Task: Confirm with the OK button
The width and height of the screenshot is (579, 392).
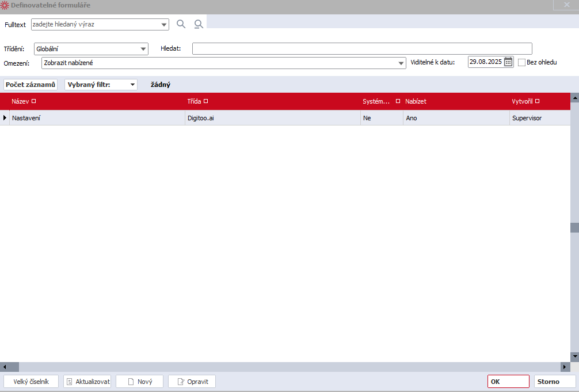Action: pos(508,382)
